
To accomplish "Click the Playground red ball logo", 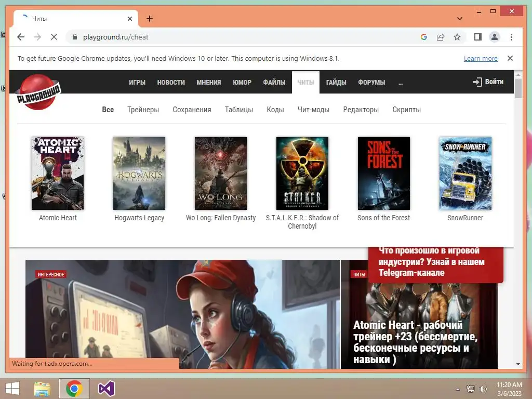I will coord(38,92).
